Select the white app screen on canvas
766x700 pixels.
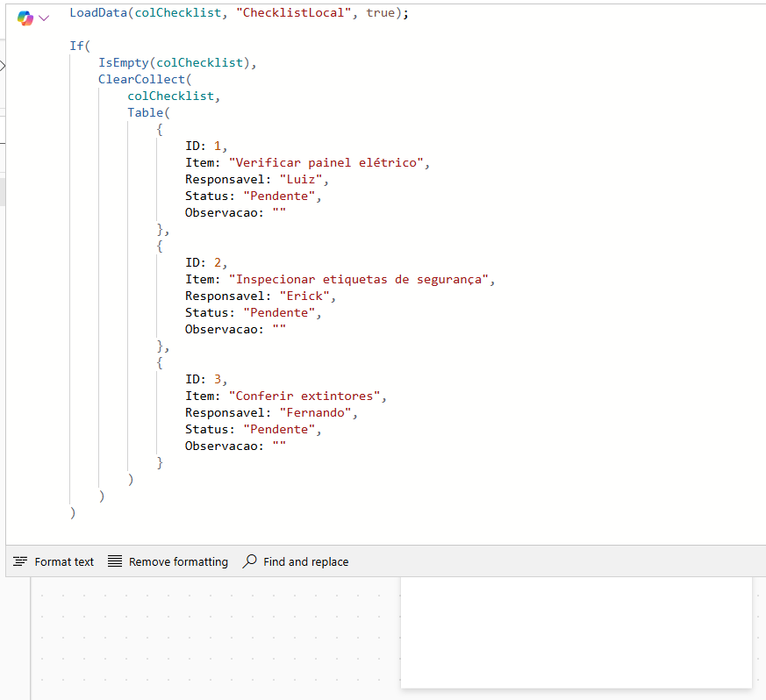pos(576,632)
